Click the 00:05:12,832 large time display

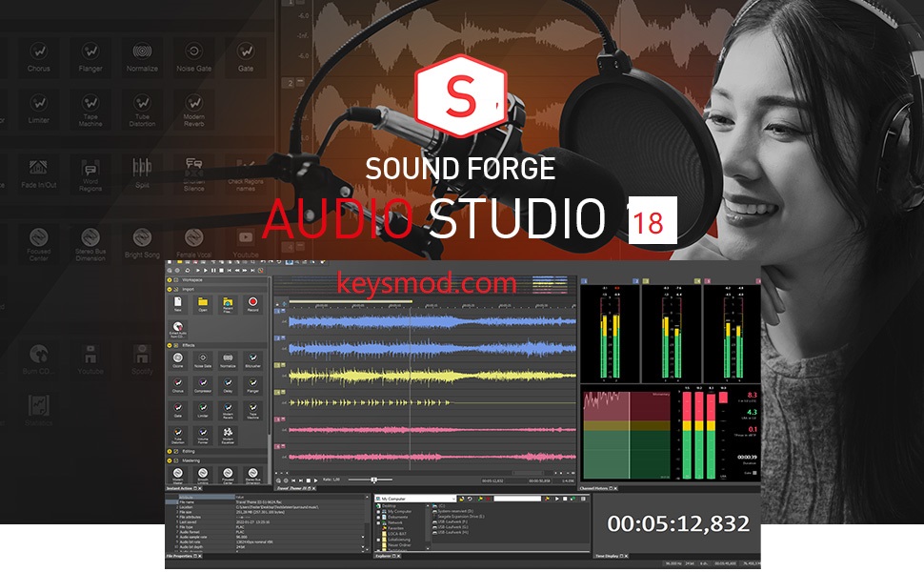[x=677, y=523]
